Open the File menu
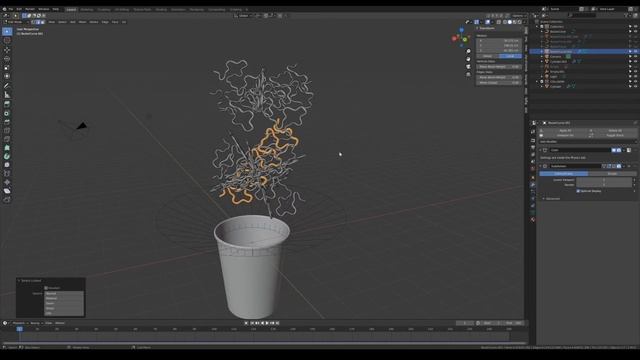 (x=11, y=9)
